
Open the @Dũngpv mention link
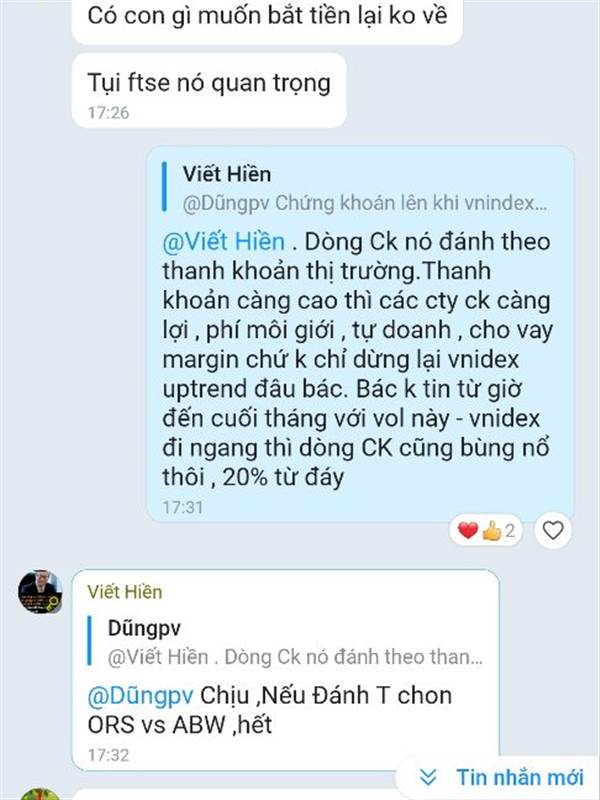click(140, 696)
